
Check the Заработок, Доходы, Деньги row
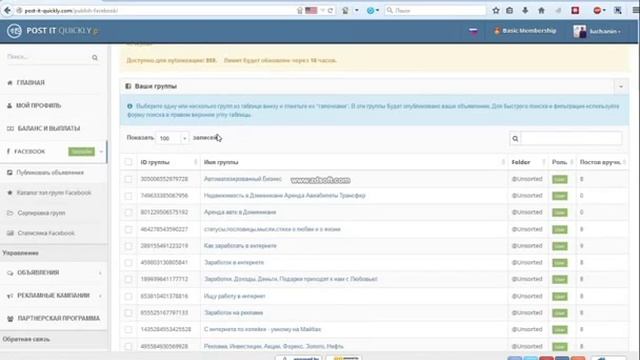129,280
